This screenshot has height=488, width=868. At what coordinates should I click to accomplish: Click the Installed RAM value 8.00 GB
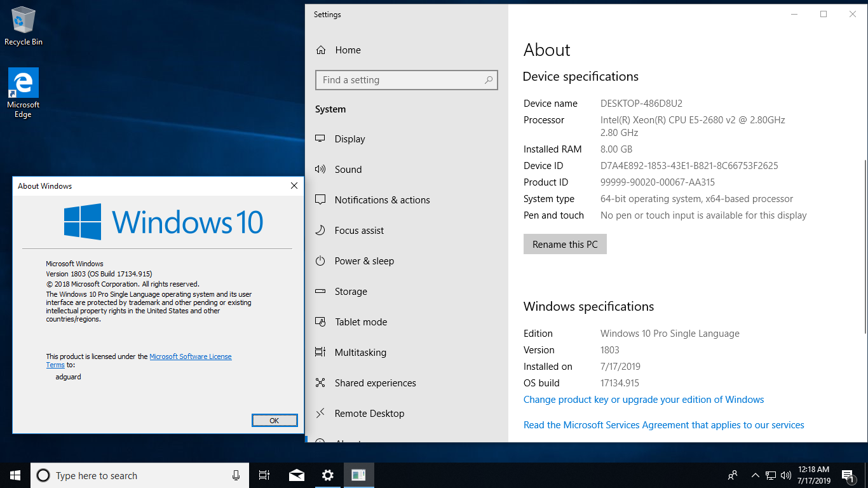(616, 149)
